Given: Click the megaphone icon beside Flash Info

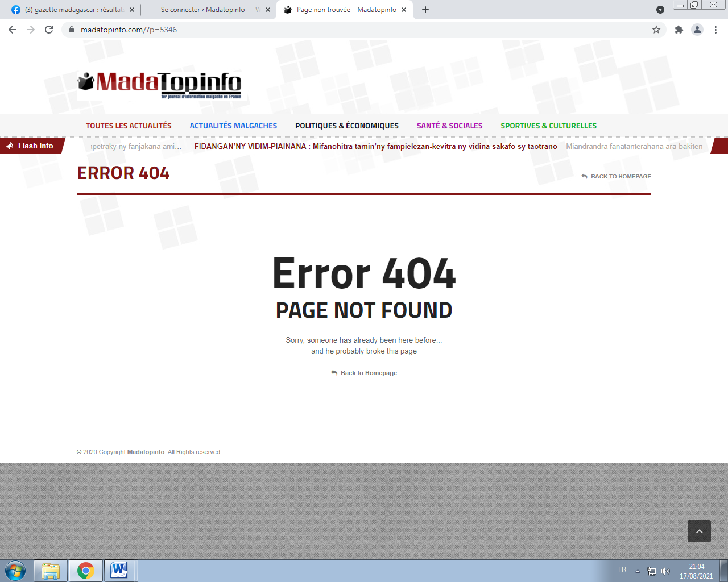Looking at the screenshot, I should click(10, 146).
